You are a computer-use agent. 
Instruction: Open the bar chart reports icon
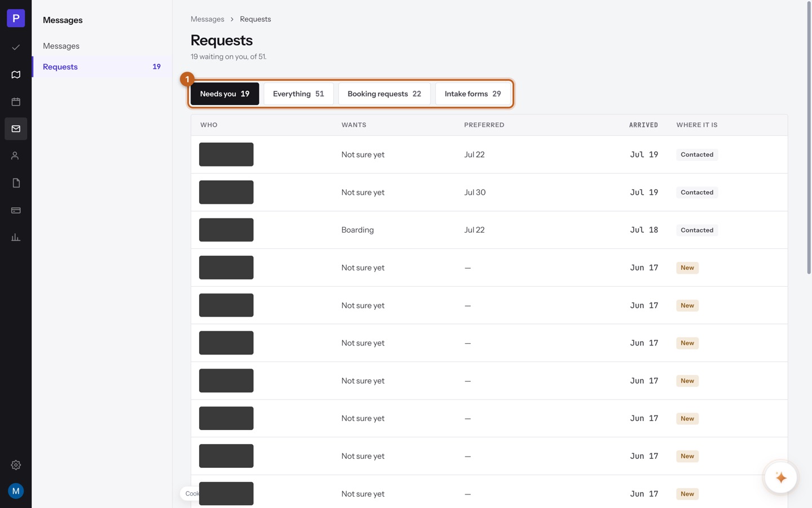(x=16, y=237)
